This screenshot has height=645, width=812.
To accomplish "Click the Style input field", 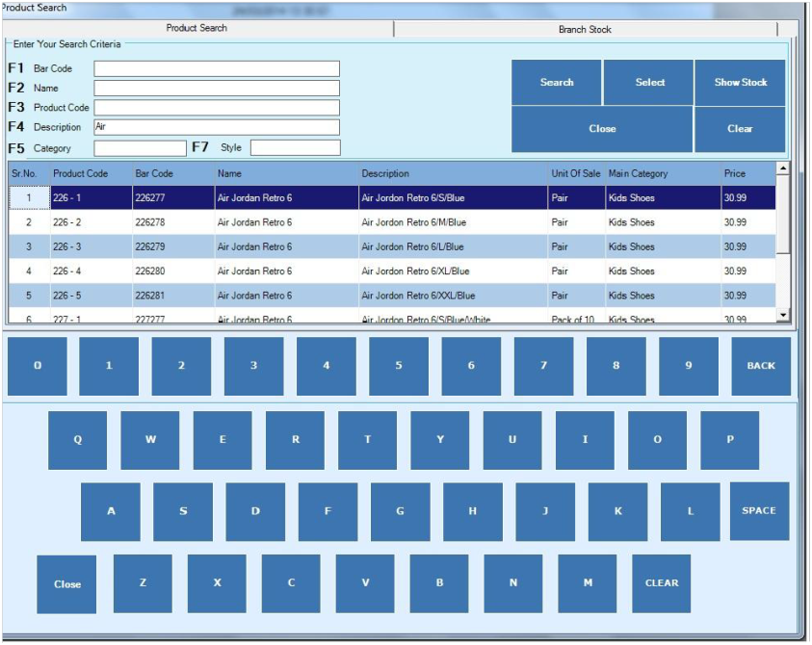I will [295, 148].
